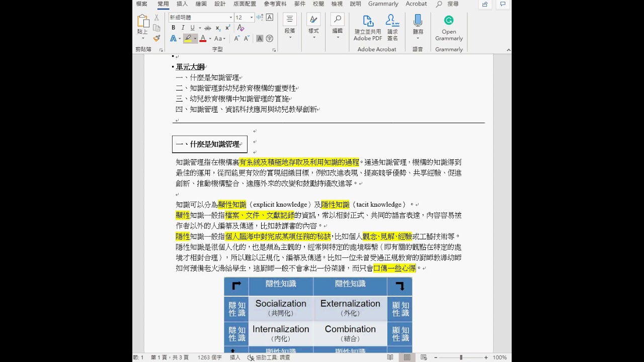Expand font color dropdown arrow
This screenshot has height=362, width=644.
(209, 38)
